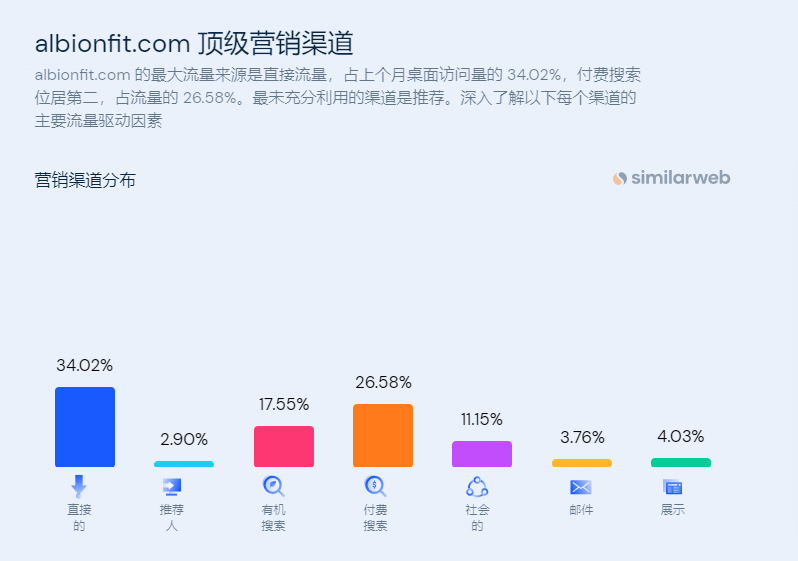Click the direct traffic download-arrow icon
The image size is (798, 561).
tap(79, 487)
